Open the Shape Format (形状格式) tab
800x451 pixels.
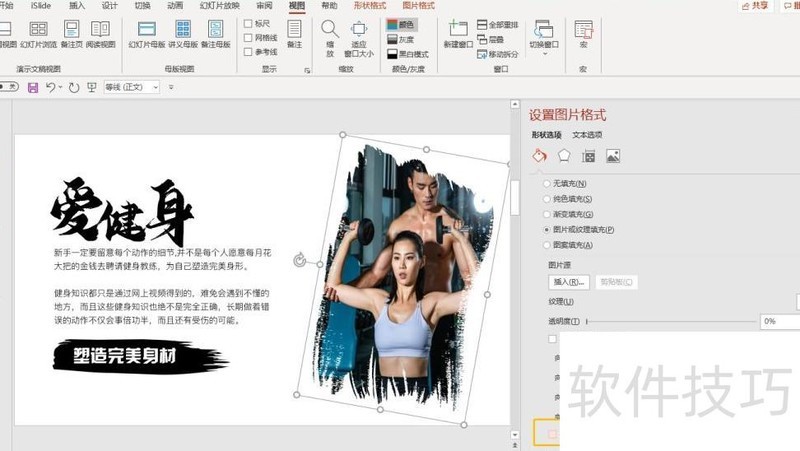[370, 6]
